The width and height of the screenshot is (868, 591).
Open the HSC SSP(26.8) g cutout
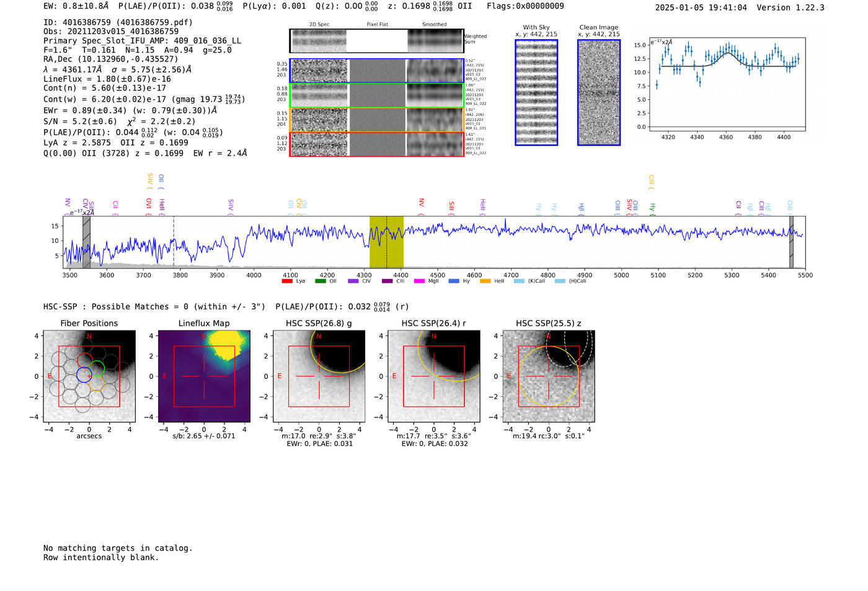click(x=319, y=376)
